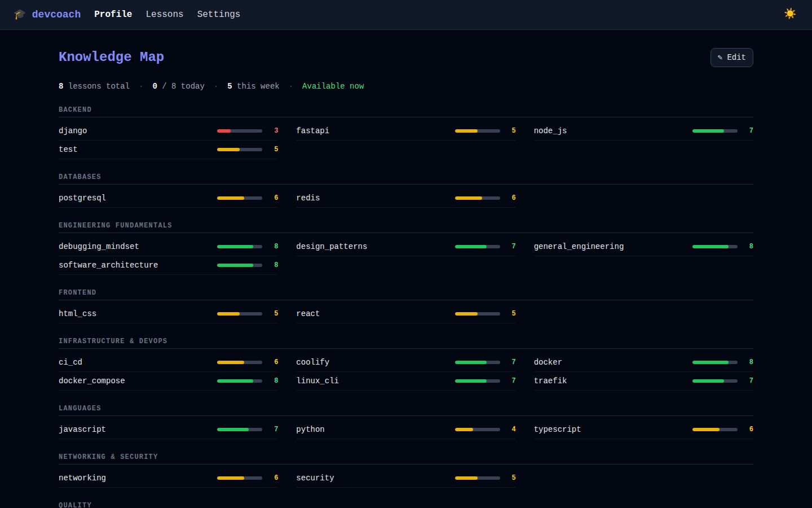Switch to the Lessons page

click(x=165, y=14)
